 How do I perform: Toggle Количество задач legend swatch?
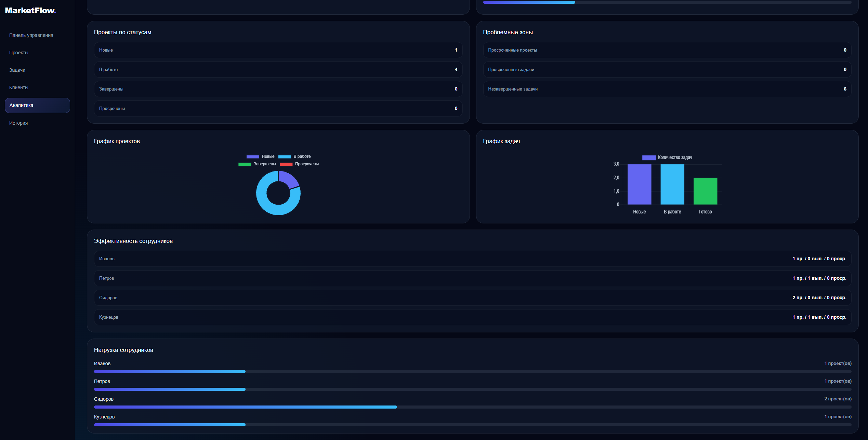pyautogui.click(x=649, y=158)
